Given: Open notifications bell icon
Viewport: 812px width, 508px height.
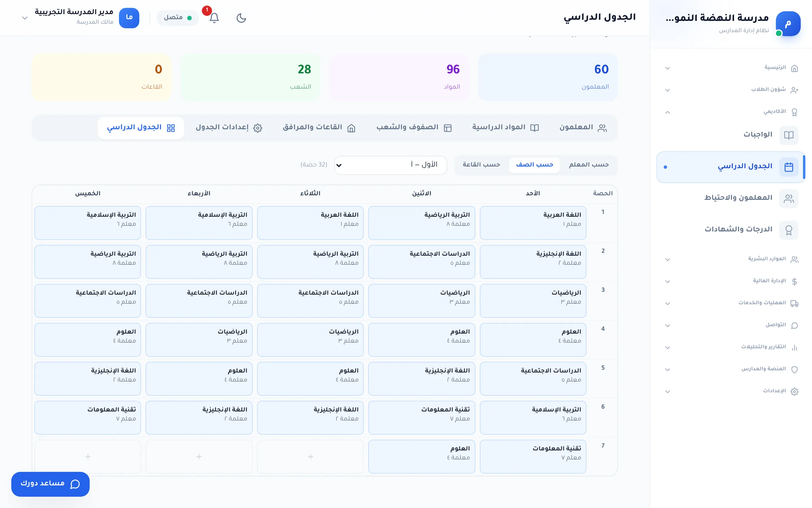Looking at the screenshot, I should (214, 18).
